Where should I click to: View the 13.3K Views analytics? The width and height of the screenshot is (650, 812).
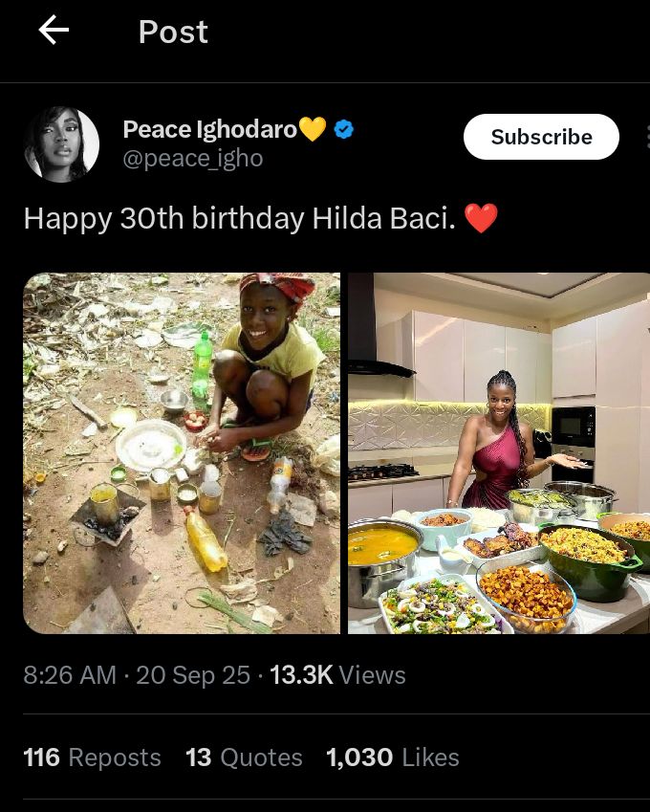pyautogui.click(x=337, y=675)
